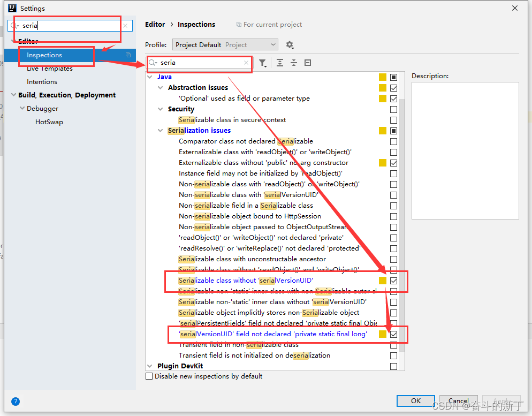Open the help question mark icon
Image resolution: width=532 pixels, height=416 pixels.
(16, 401)
